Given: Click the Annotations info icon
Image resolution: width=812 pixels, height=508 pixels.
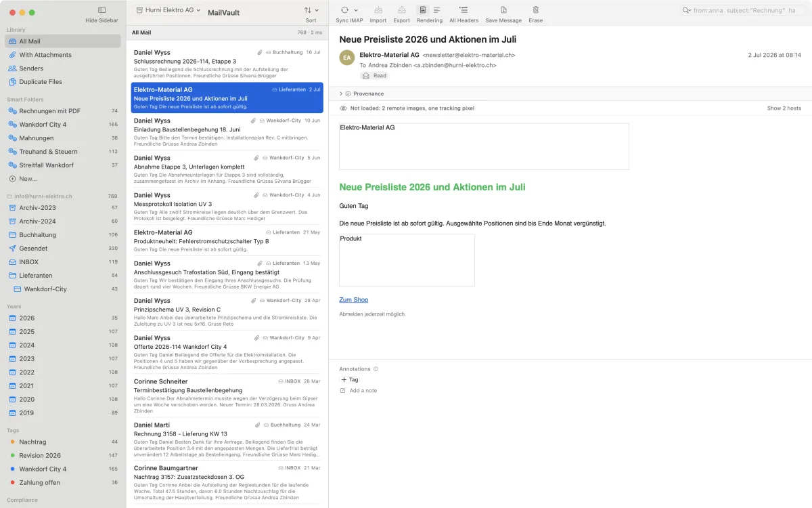Looking at the screenshot, I should pyautogui.click(x=376, y=369).
